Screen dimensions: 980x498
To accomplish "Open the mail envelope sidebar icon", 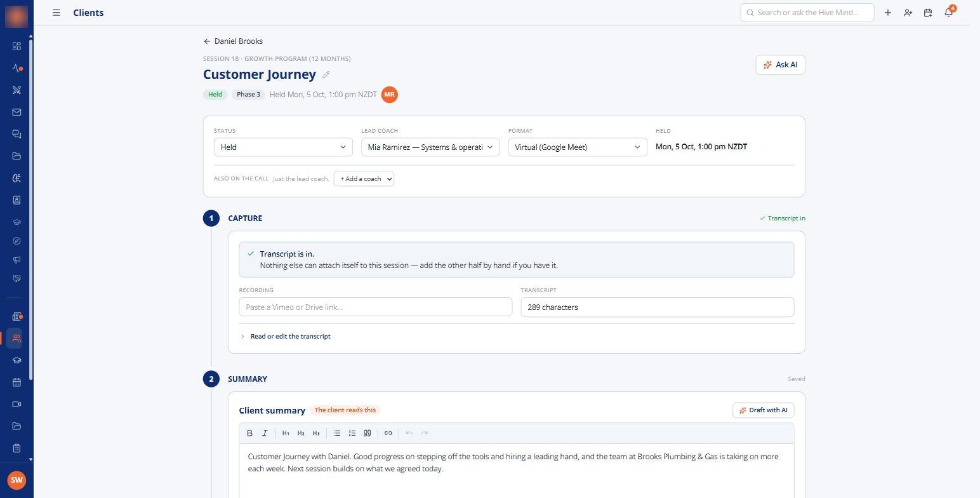I will tap(17, 112).
